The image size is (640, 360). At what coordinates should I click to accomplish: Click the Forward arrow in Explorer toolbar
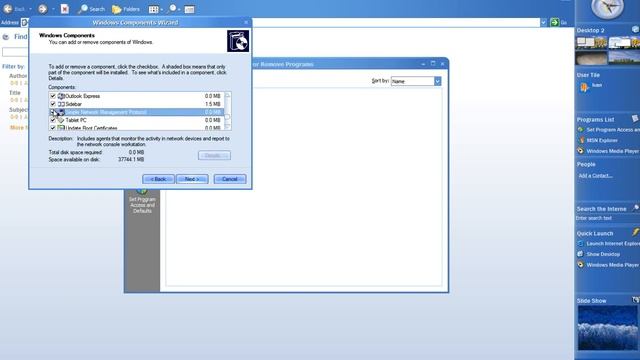(42, 9)
